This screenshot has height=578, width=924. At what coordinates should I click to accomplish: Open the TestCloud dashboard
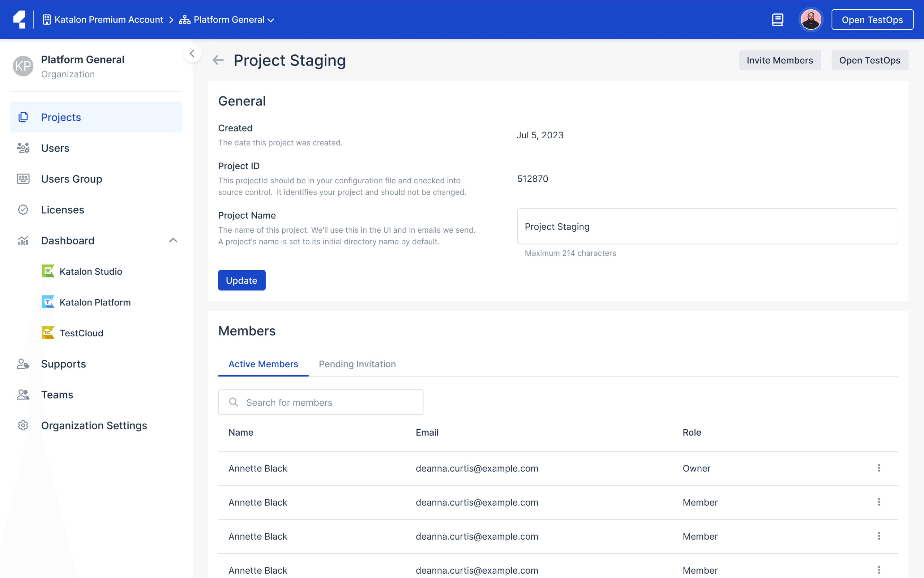coord(81,333)
